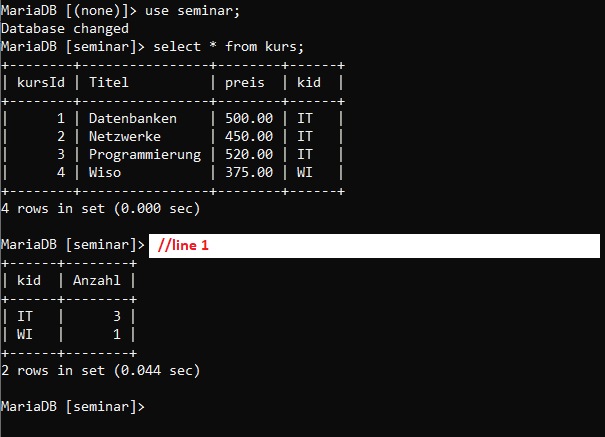Click the price value 375.00
The width and height of the screenshot is (605, 437).
coord(249,172)
